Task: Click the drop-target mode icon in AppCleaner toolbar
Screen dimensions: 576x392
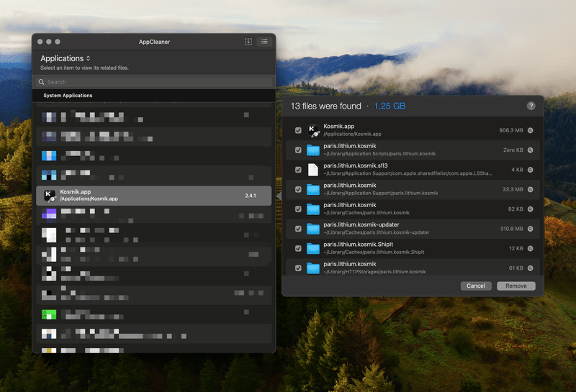Action: (x=248, y=42)
